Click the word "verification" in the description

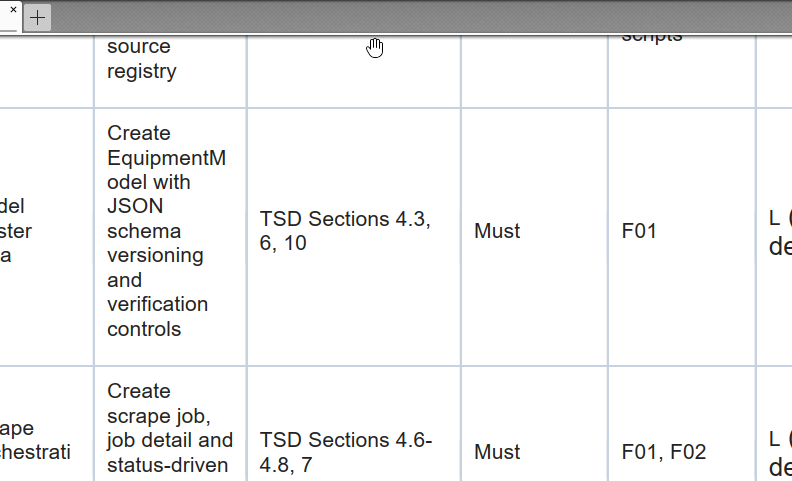pos(157,304)
